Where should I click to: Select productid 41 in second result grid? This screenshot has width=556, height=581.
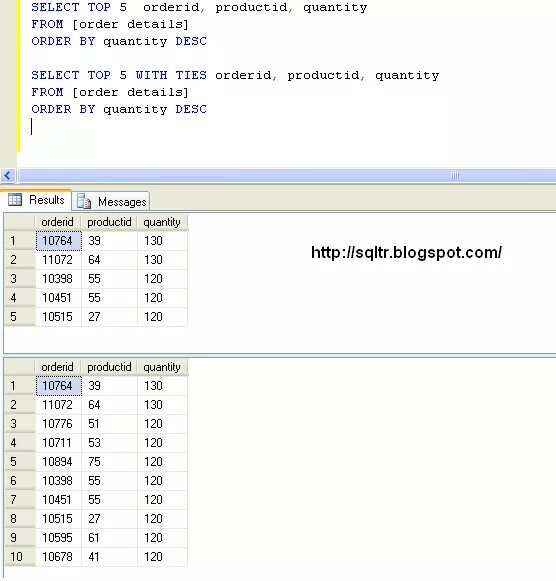[109, 557]
